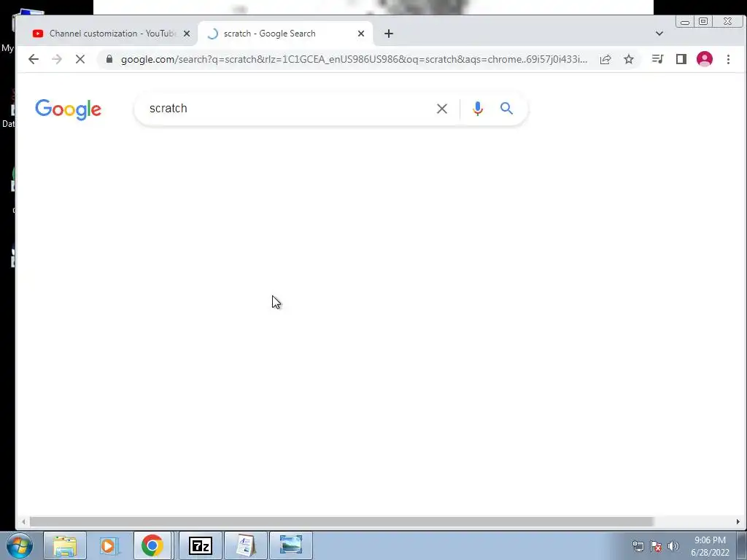This screenshot has width=747, height=560.
Task: Open the volume speaker tray icon
Action: coord(673,546)
